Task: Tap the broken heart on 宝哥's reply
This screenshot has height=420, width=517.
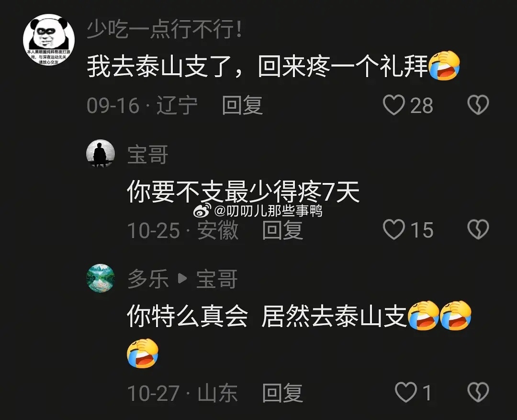Action: coord(478,229)
